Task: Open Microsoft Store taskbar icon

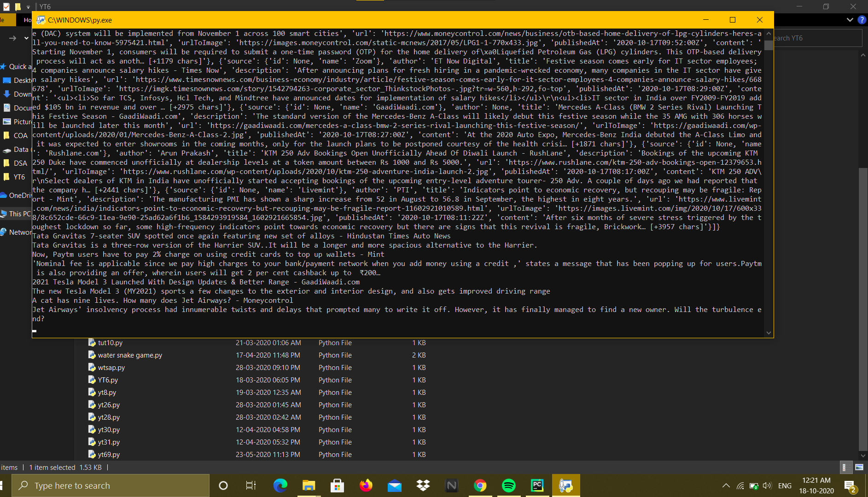Action: point(337,485)
